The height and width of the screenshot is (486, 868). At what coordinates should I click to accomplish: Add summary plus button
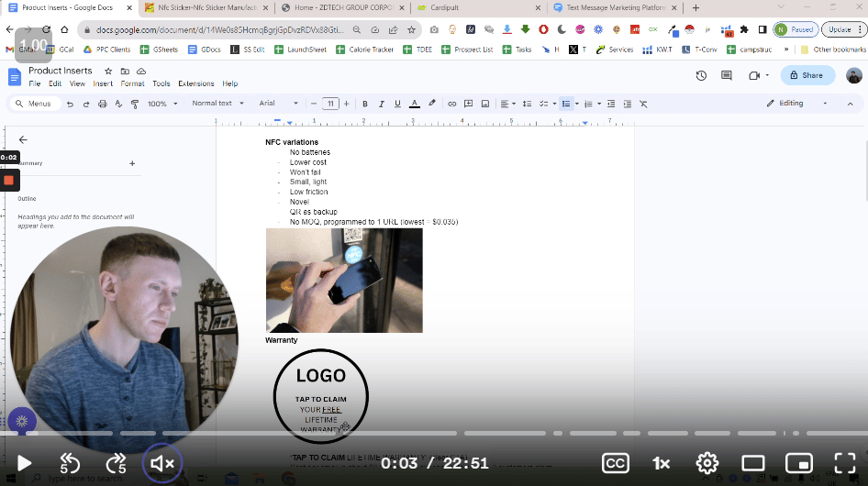point(132,163)
